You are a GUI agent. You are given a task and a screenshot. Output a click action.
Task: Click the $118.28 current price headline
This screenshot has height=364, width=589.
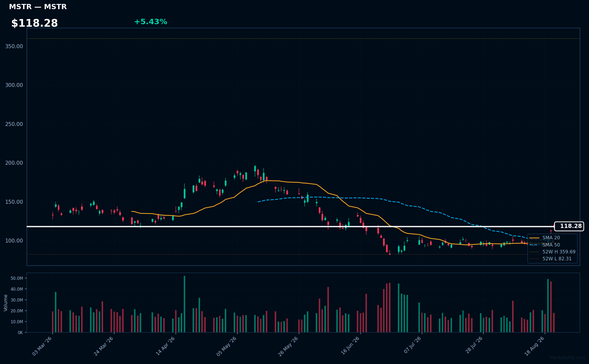[x=35, y=23]
